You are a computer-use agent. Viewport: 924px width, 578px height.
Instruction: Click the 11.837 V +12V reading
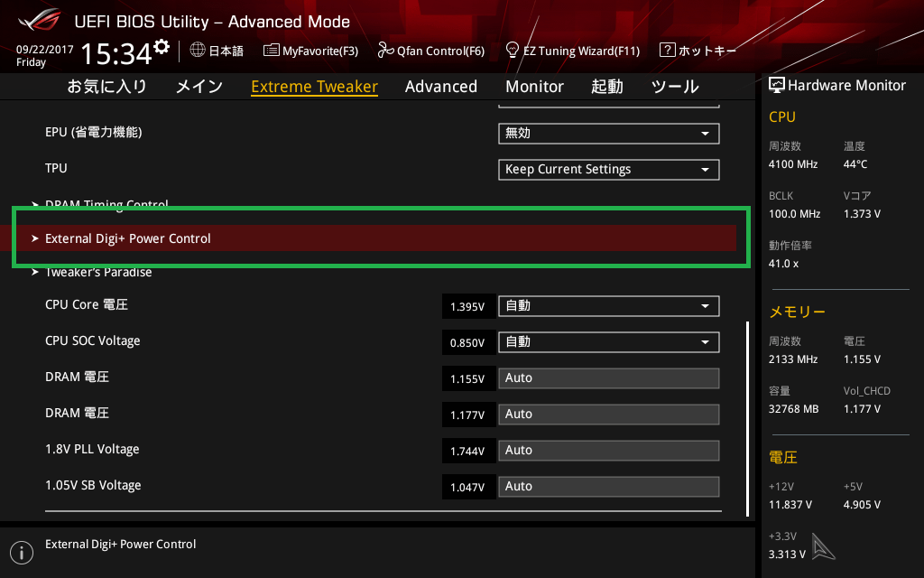[x=790, y=505]
